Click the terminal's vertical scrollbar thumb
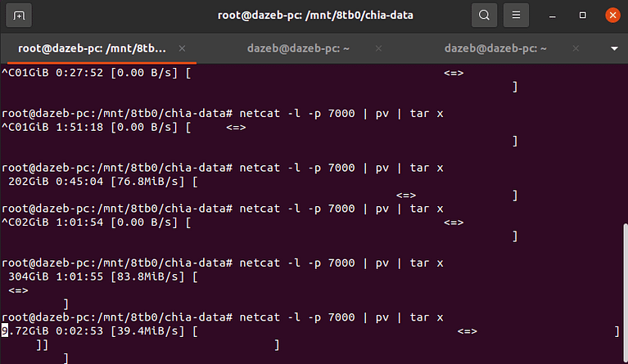 626,293
